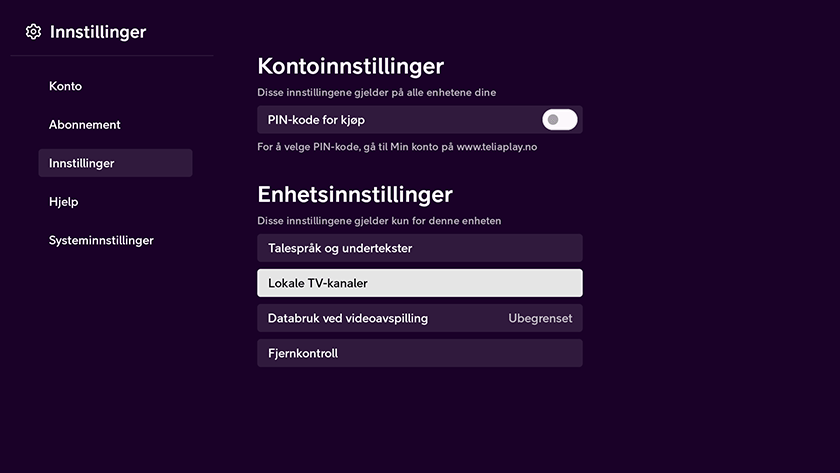Click the www.teliaplay.no address text

497,147
